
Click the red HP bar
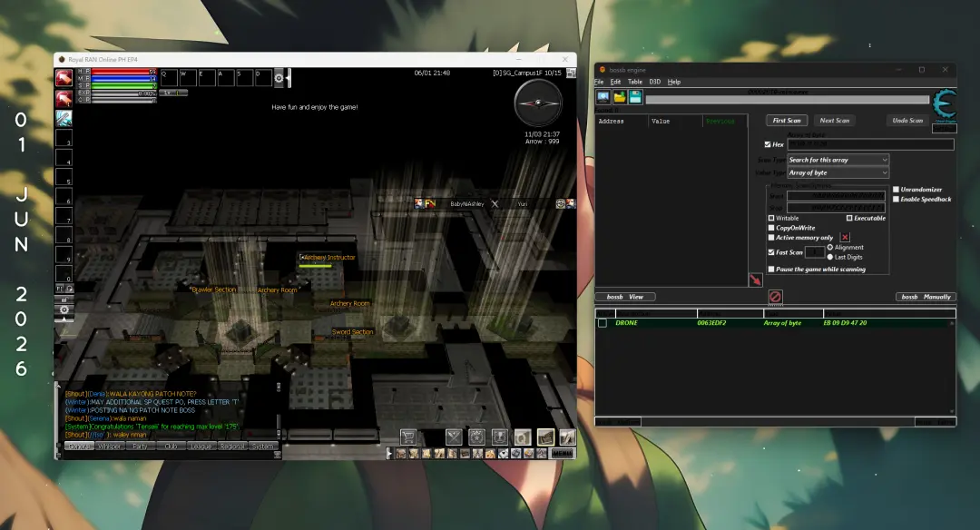click(124, 72)
